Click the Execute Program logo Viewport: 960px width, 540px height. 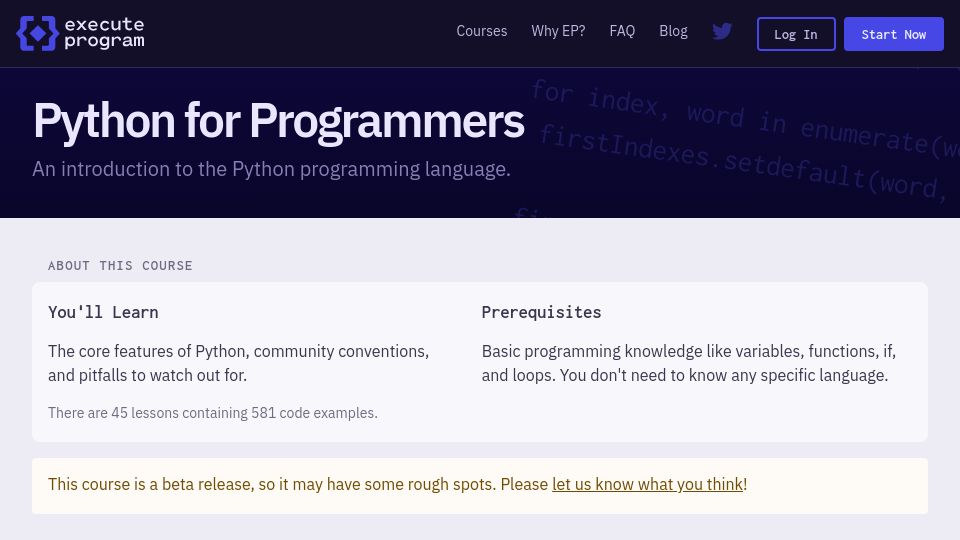click(80, 33)
